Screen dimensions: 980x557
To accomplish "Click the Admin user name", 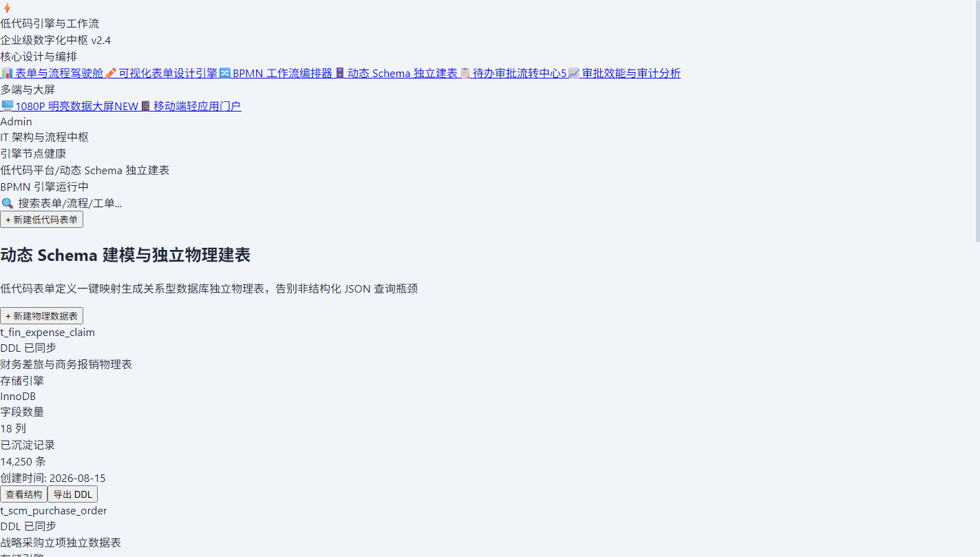I will click(x=16, y=122).
